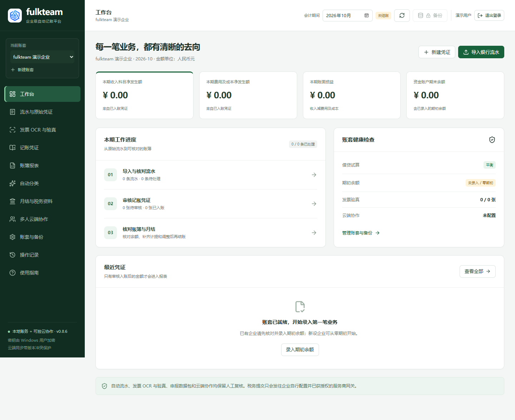This screenshot has width=515, height=420.
Task: Select the 资金账户期末余额 card
Action: 455,95
